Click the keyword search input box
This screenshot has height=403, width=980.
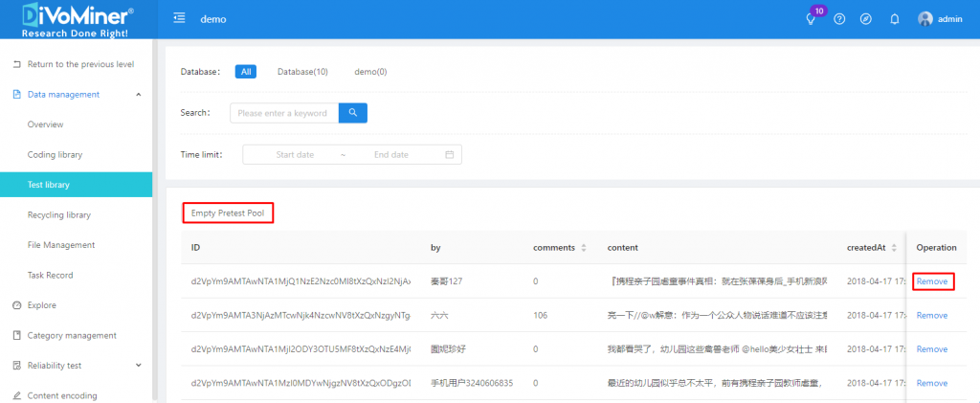[x=282, y=113]
